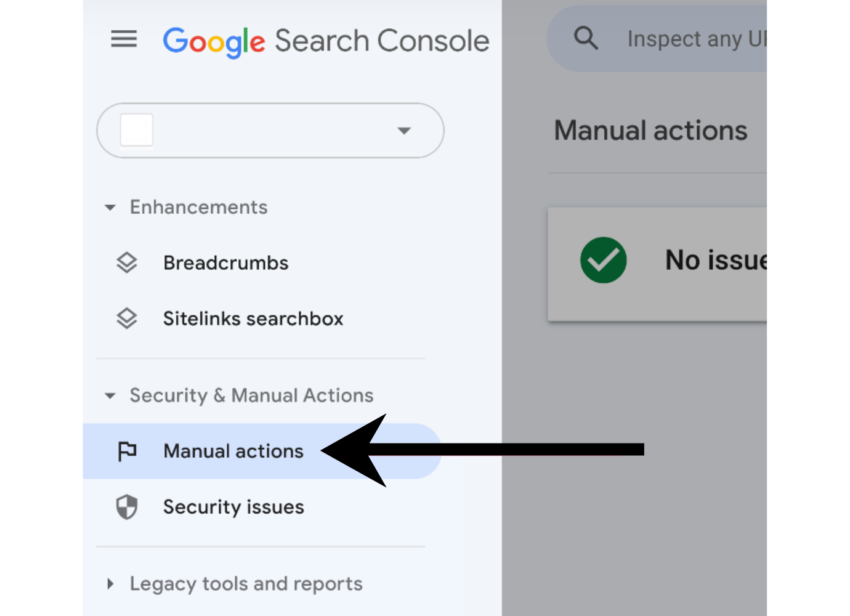This screenshot has width=850, height=616.
Task: Go to Security issues page
Action: coord(233,507)
